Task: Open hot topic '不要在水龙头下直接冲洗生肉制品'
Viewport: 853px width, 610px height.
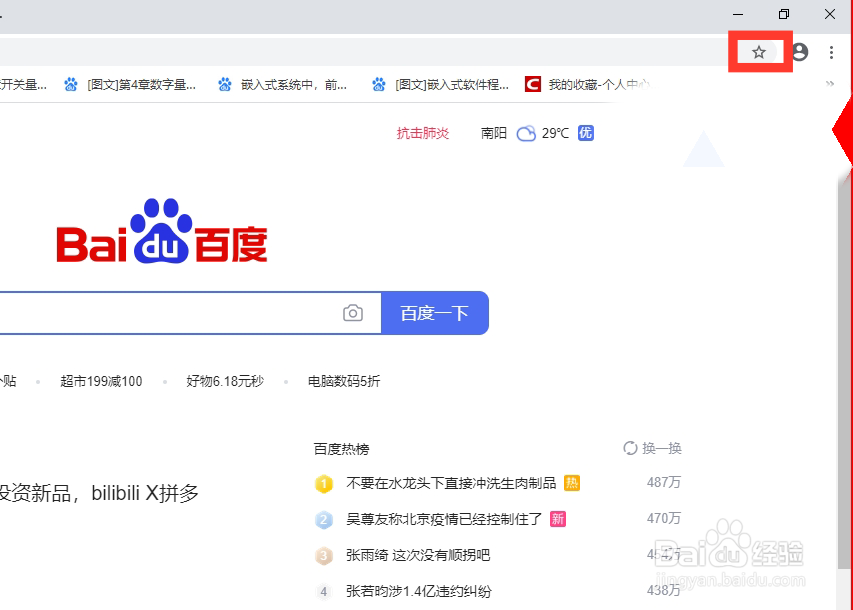Action: point(451,483)
